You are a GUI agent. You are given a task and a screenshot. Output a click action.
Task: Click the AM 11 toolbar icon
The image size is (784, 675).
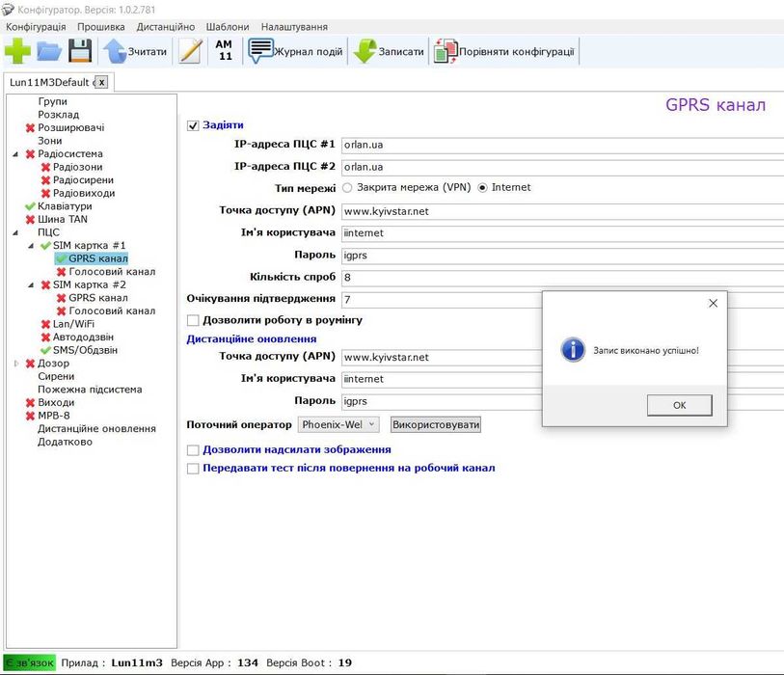[x=224, y=50]
